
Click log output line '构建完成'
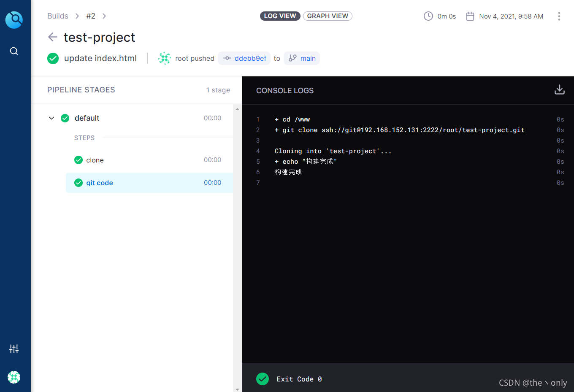pyautogui.click(x=288, y=172)
